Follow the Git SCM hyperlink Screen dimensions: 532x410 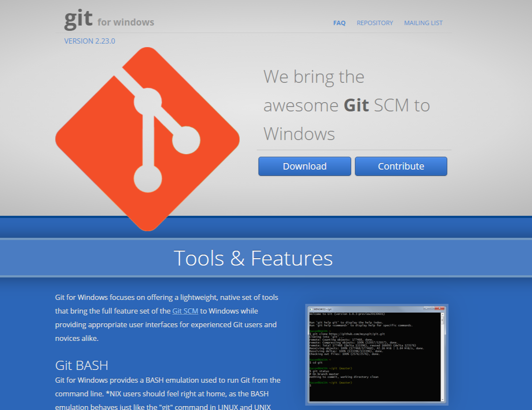(x=185, y=311)
